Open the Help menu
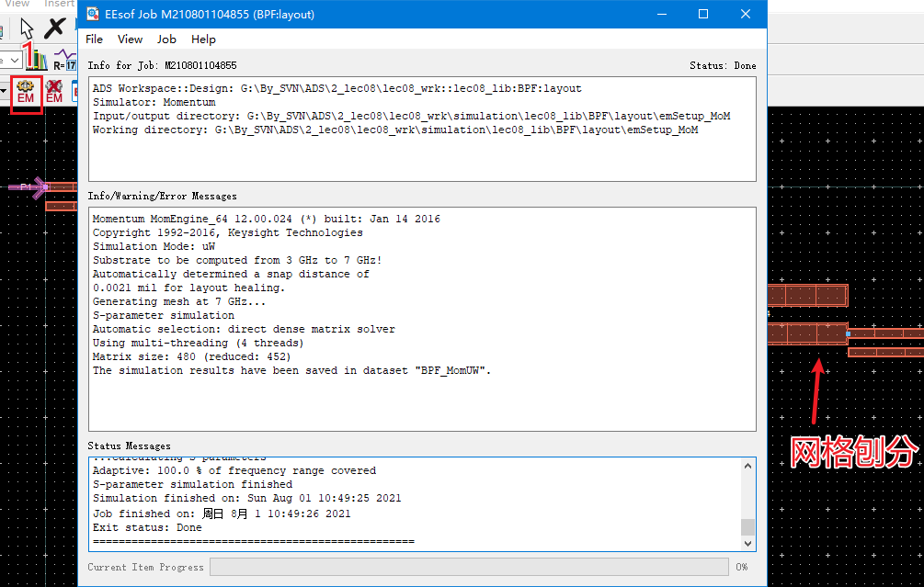The width and height of the screenshot is (924, 587). (203, 40)
